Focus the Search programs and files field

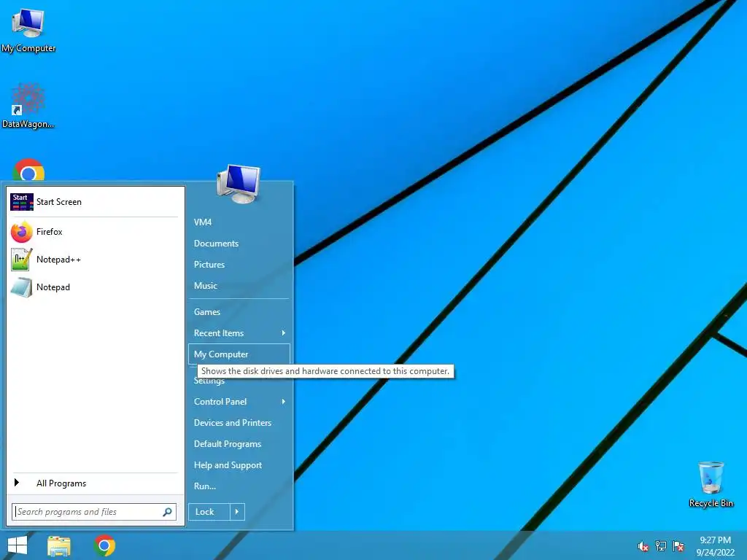94,512
